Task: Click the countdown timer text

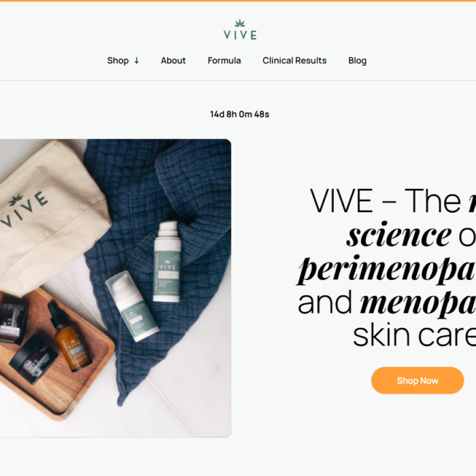Action: tap(239, 114)
